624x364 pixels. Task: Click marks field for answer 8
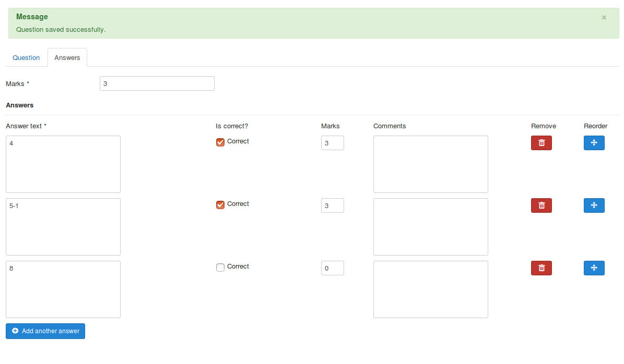332,268
